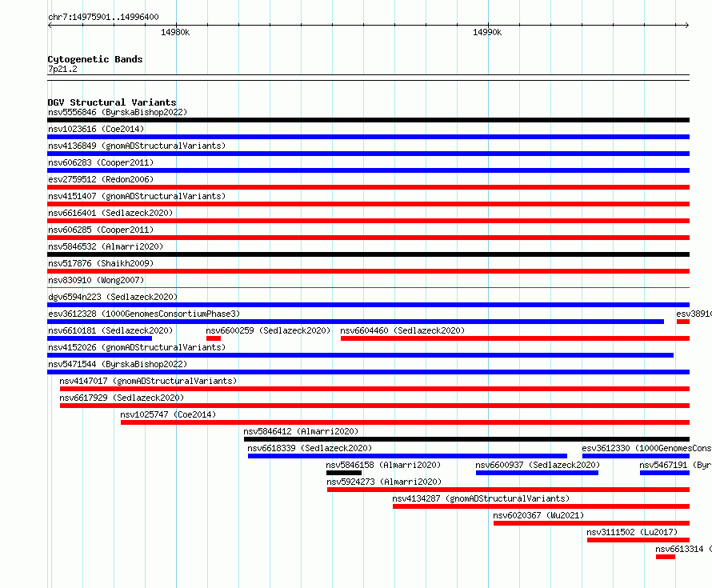Click short red bar under esv3891 label

(x=683, y=322)
